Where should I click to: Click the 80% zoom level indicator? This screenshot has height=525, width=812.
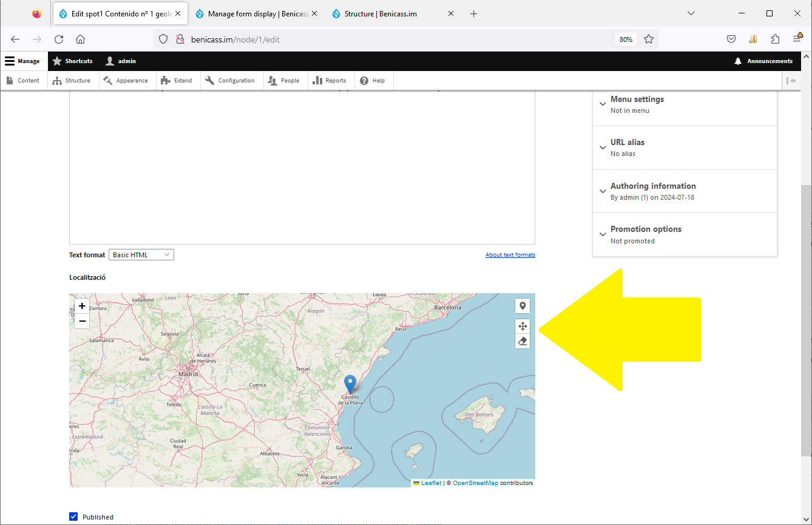(626, 39)
